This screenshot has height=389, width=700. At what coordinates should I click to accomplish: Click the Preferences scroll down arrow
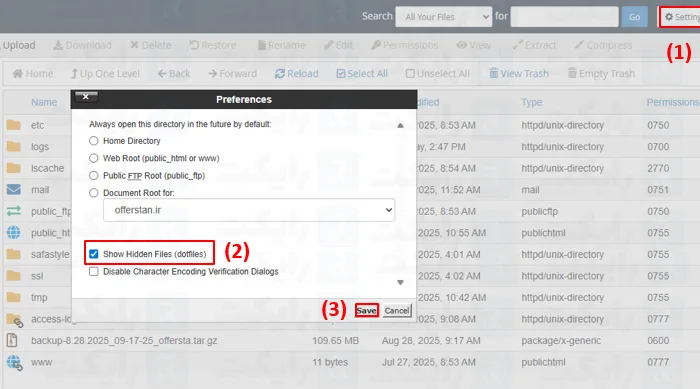click(400, 282)
